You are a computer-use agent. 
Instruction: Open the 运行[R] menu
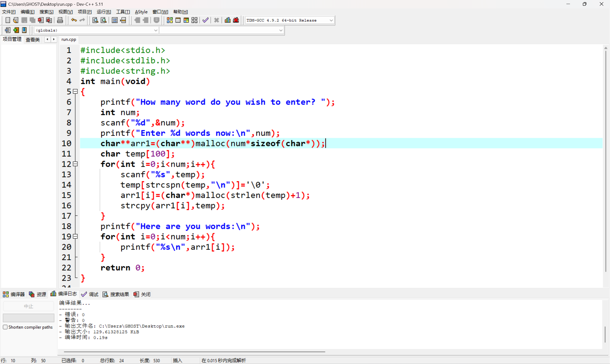(104, 12)
